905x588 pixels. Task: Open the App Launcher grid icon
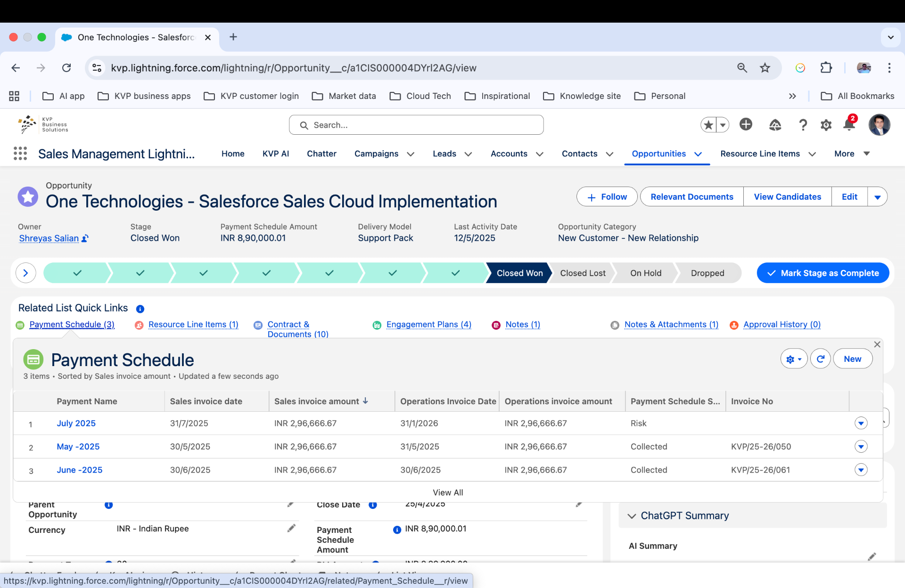(x=20, y=154)
